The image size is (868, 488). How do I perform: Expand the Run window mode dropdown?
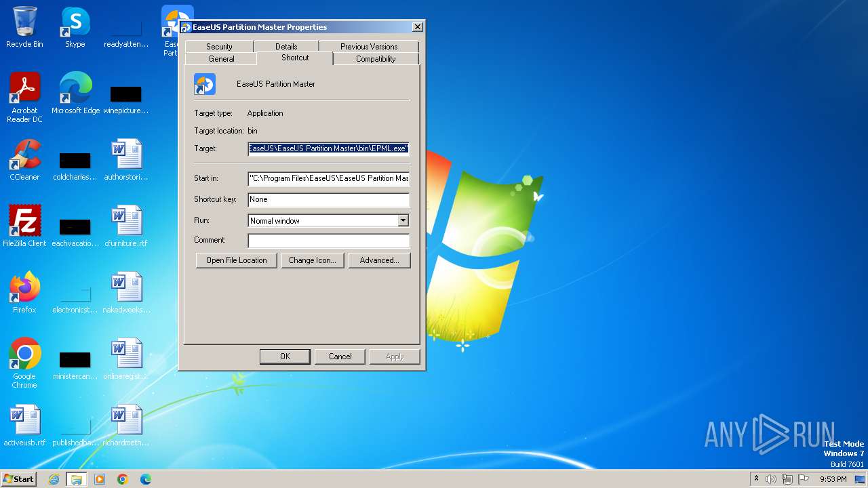403,220
